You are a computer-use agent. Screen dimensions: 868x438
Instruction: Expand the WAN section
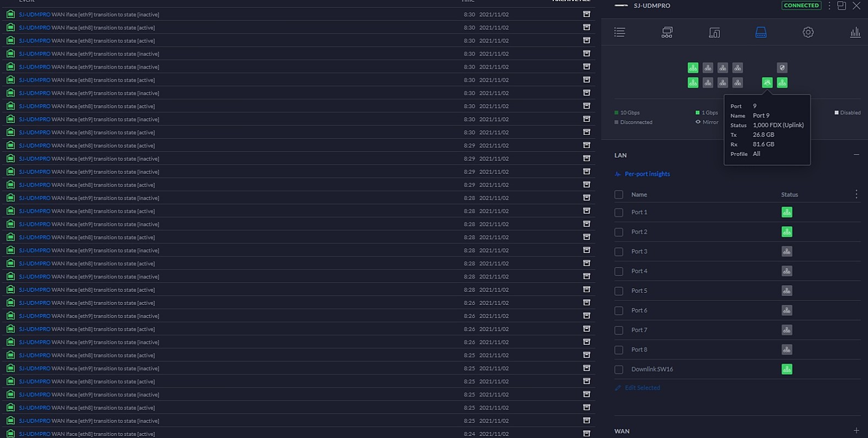coord(856,431)
